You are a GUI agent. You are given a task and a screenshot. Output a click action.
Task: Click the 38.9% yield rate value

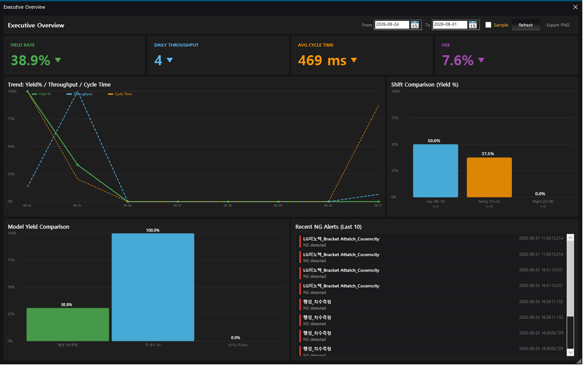click(30, 60)
